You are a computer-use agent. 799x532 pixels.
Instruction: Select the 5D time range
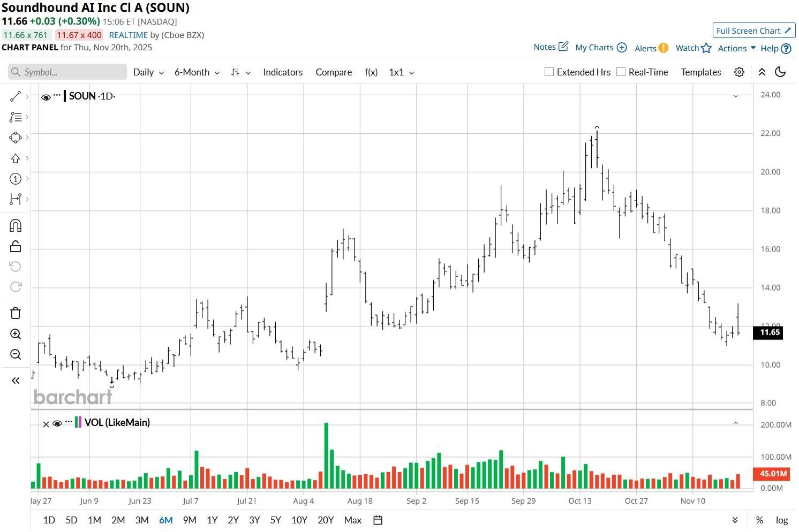71,520
